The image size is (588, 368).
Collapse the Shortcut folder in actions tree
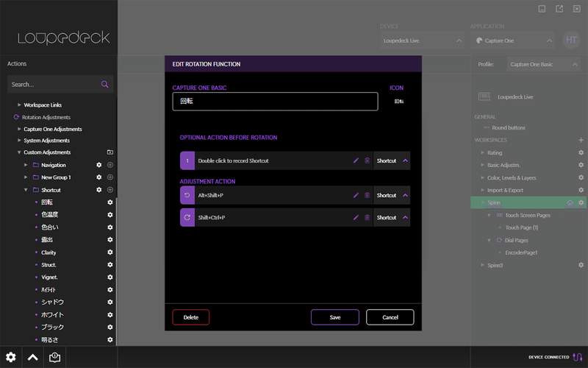pyautogui.click(x=26, y=190)
